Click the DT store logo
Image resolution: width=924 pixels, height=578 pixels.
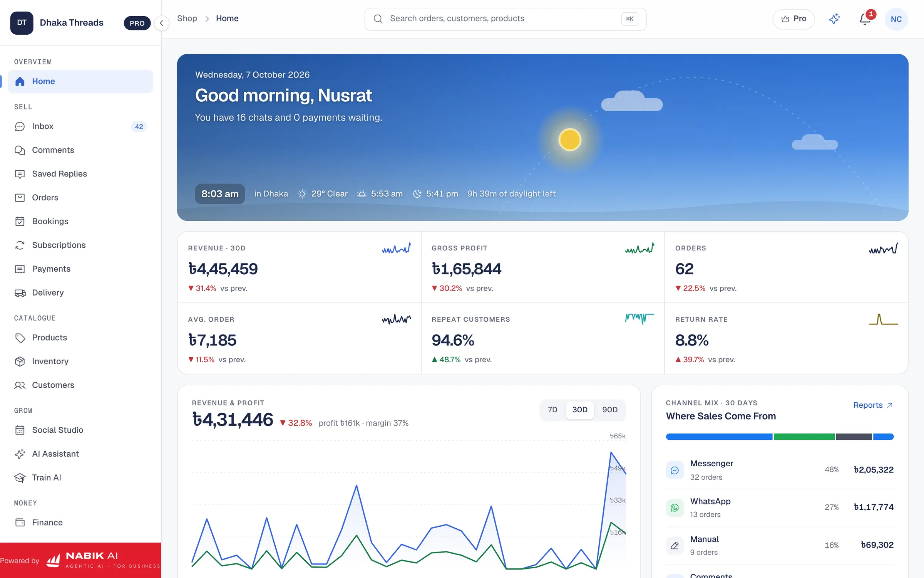click(22, 23)
